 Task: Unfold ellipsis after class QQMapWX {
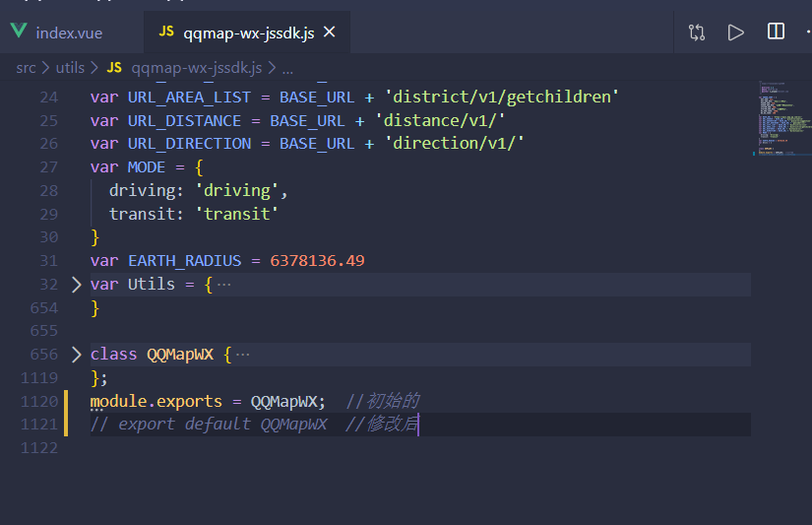[x=242, y=355]
